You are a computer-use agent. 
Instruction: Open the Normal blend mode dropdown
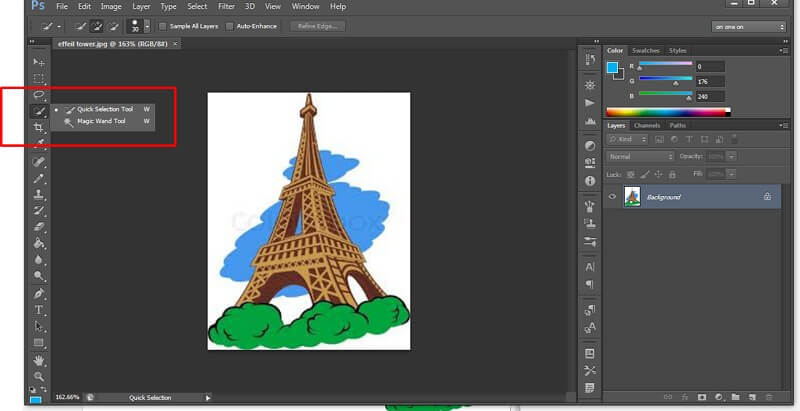(x=641, y=157)
